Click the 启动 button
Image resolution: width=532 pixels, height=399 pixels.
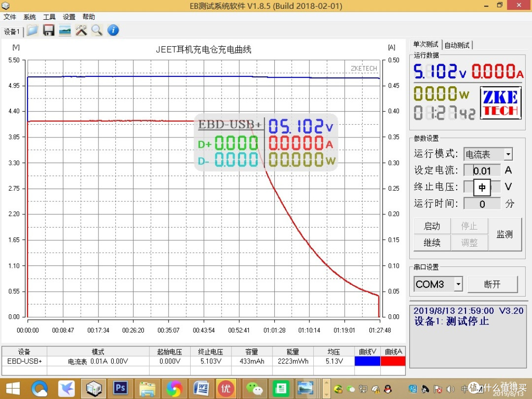click(x=432, y=226)
